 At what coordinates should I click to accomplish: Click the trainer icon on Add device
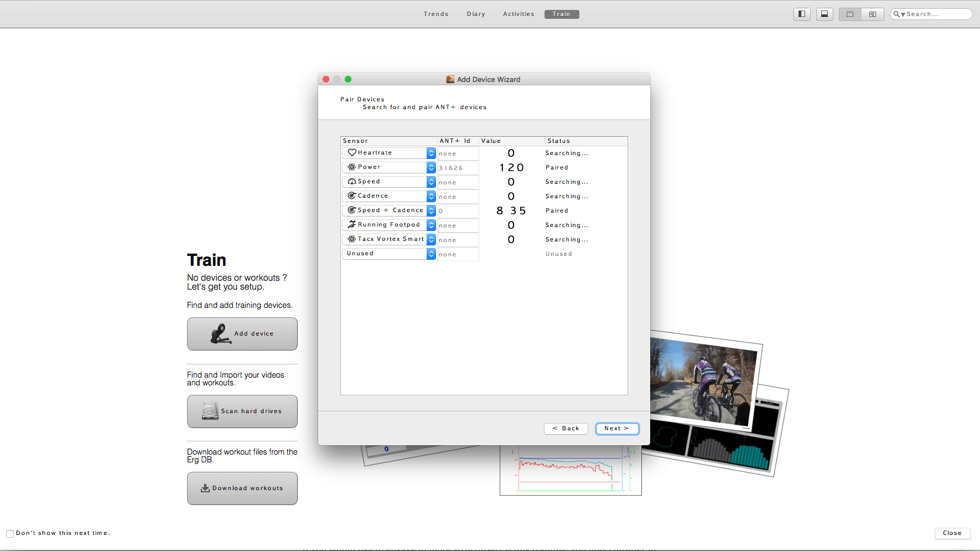[220, 334]
